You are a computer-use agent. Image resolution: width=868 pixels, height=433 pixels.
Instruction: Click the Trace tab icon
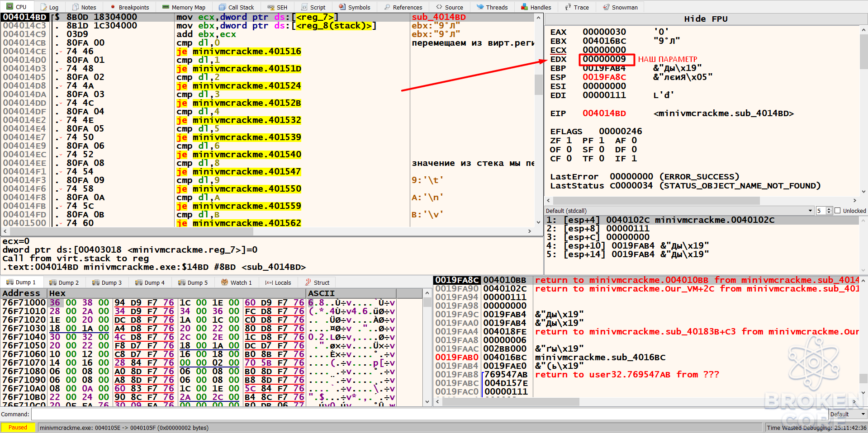[x=568, y=7]
